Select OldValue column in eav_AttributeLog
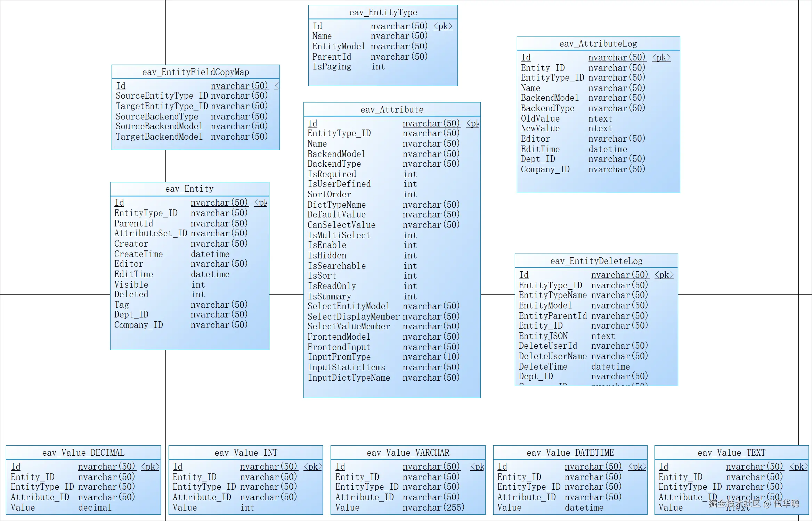 pyautogui.click(x=540, y=119)
